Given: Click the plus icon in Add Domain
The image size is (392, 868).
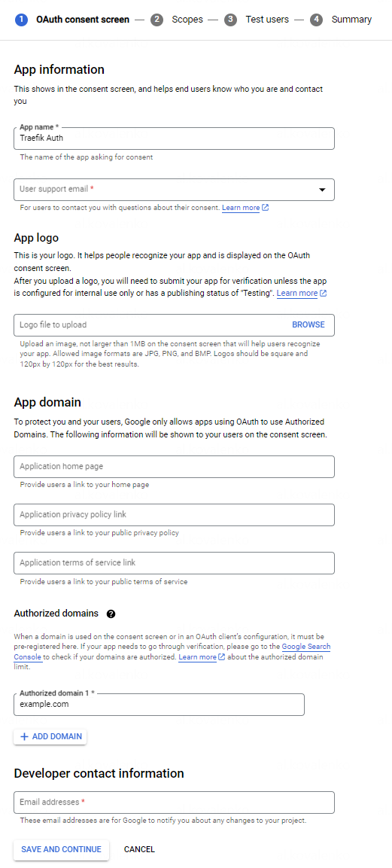Looking at the screenshot, I should pyautogui.click(x=24, y=737).
